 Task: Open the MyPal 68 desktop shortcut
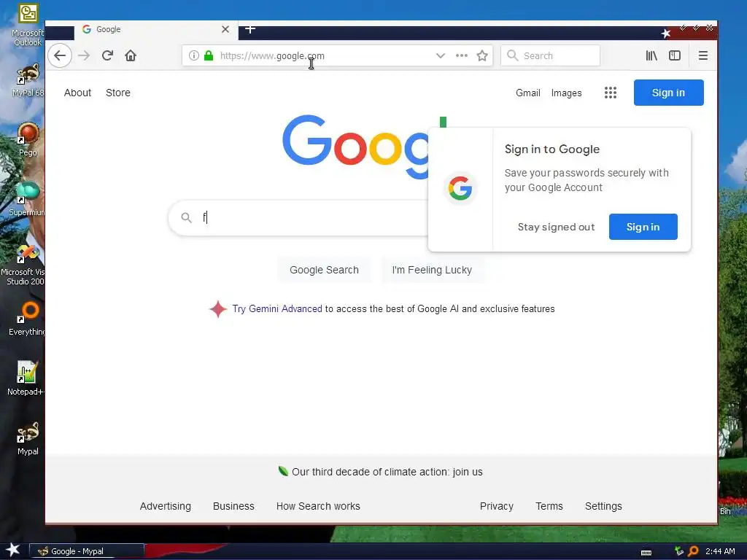click(x=28, y=81)
